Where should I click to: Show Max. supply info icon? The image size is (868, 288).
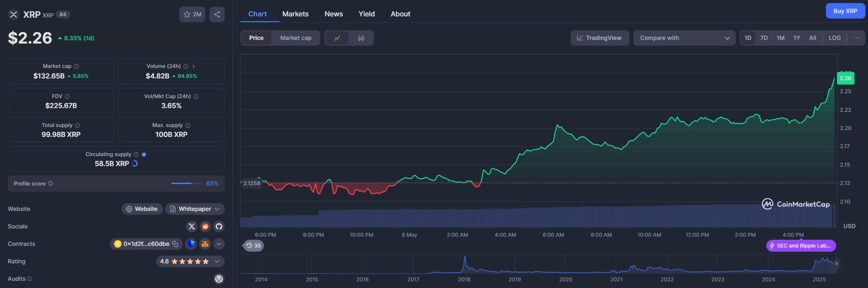point(188,125)
